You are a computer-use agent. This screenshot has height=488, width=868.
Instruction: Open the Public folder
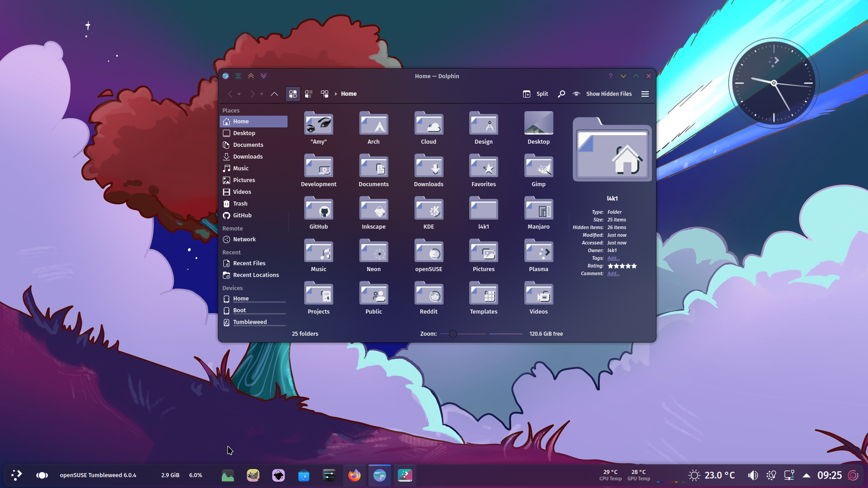[373, 298]
